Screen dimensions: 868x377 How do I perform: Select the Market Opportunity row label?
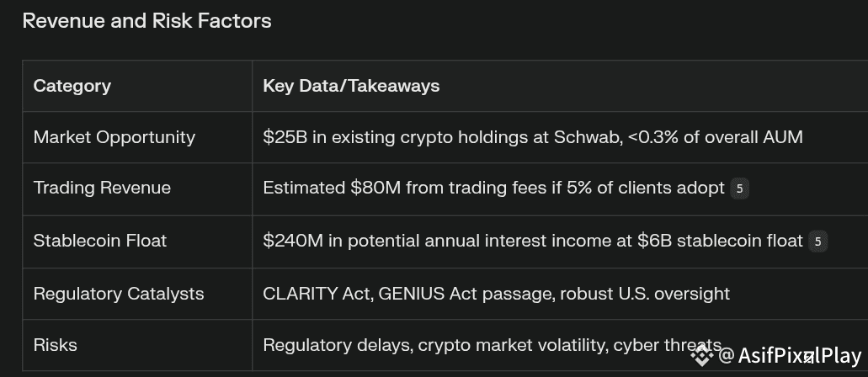click(x=114, y=137)
